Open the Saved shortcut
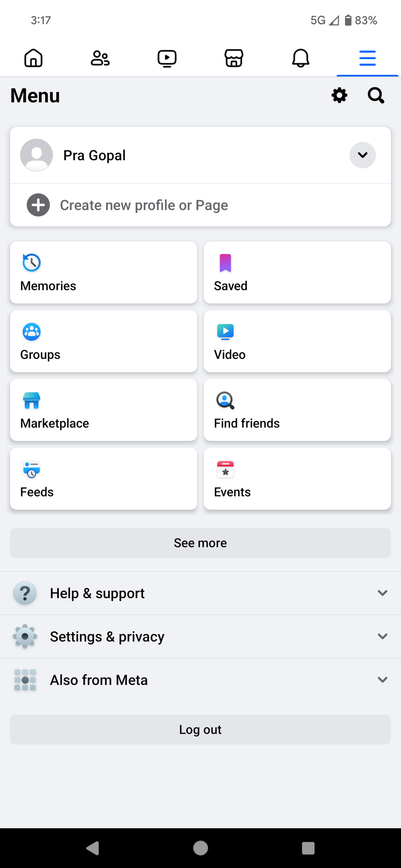The width and height of the screenshot is (401, 868). [297, 273]
